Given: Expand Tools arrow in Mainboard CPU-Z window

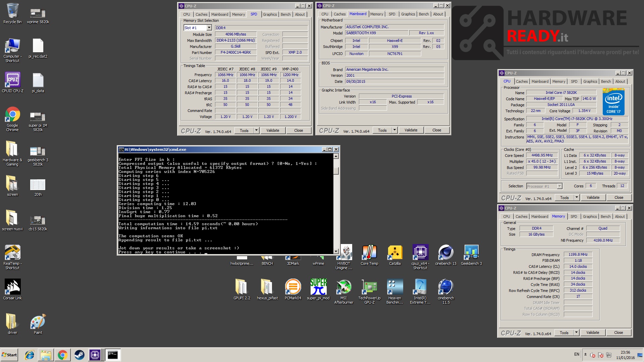Looking at the screenshot, I should point(394,130).
